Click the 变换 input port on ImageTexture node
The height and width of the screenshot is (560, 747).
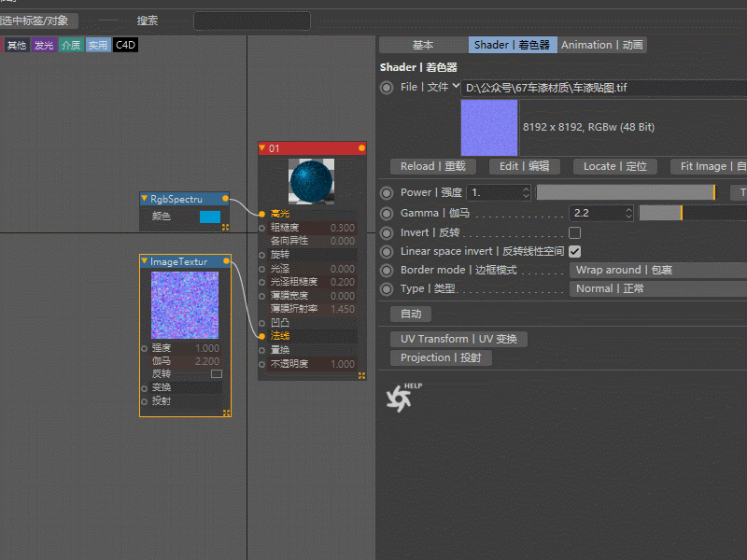click(144, 388)
